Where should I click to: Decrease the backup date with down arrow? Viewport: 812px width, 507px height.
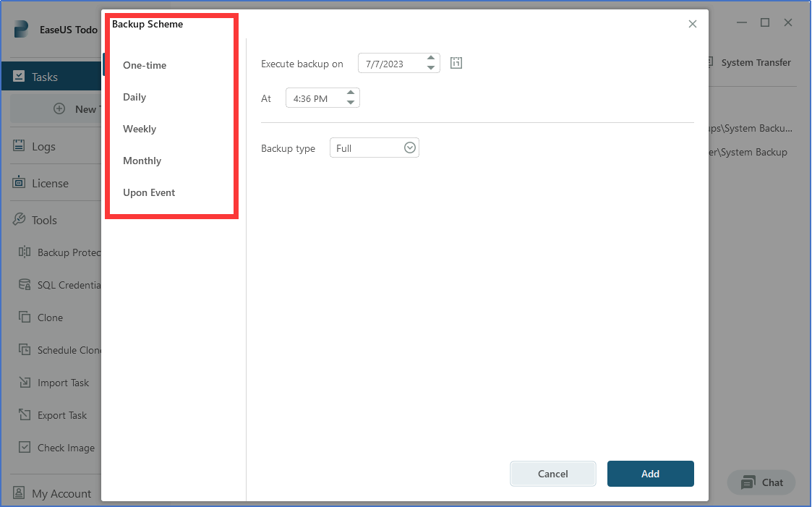point(431,68)
